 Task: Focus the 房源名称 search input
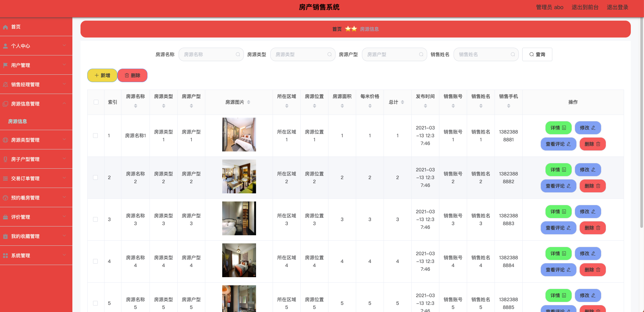click(x=211, y=54)
